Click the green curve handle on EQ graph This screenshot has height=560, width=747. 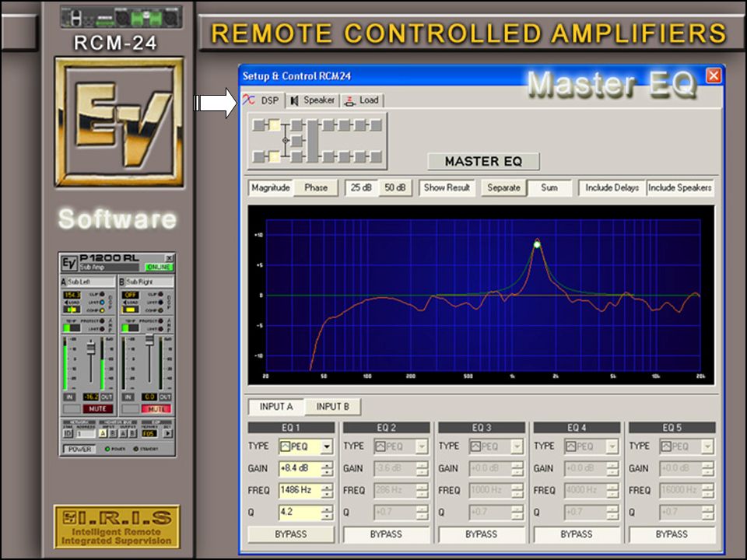[537, 244]
